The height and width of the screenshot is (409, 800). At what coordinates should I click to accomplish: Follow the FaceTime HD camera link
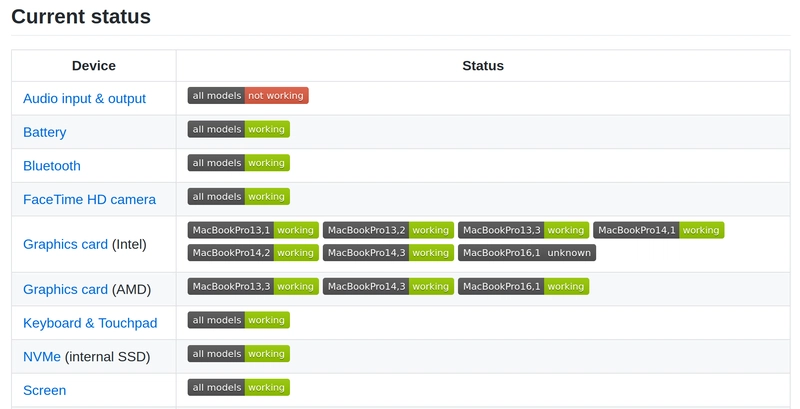[x=89, y=199]
